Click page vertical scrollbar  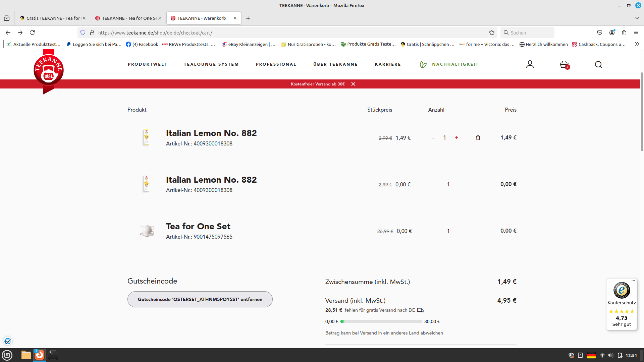click(642, 112)
